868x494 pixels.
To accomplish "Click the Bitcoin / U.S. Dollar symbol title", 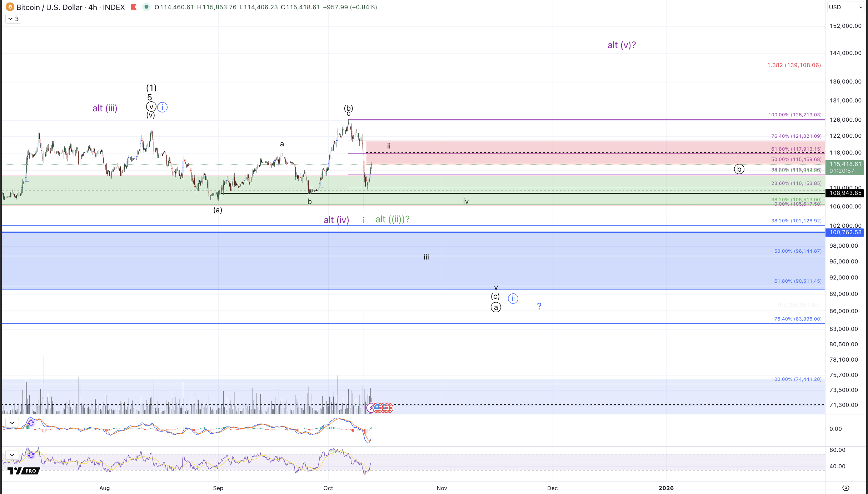I will click(x=49, y=7).
